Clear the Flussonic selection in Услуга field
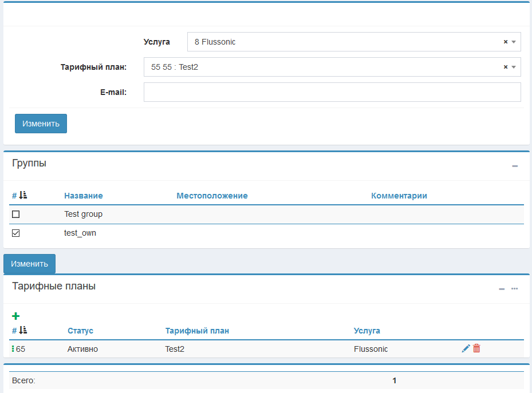This screenshot has height=393, width=532. (x=505, y=42)
